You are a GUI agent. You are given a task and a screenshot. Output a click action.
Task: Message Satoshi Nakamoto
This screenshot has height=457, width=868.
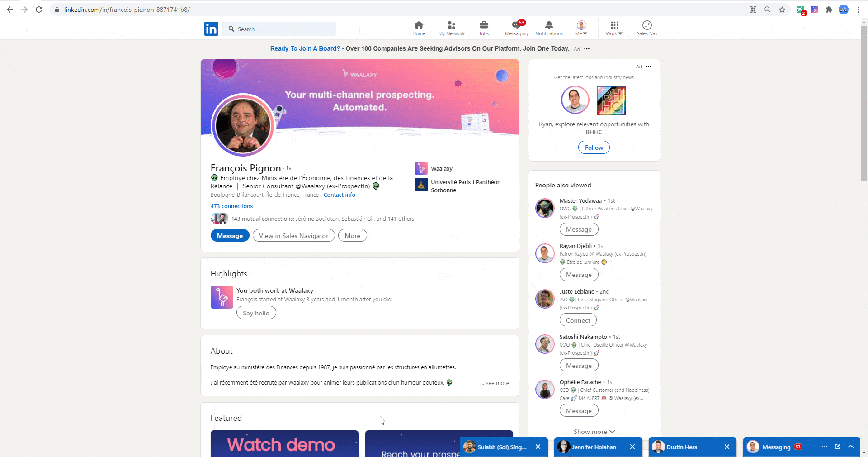579,366
